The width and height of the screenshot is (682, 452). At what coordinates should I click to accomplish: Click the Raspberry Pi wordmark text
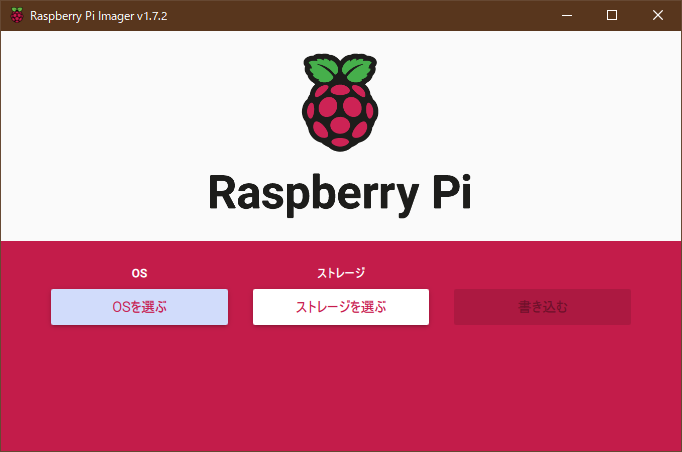[340, 194]
